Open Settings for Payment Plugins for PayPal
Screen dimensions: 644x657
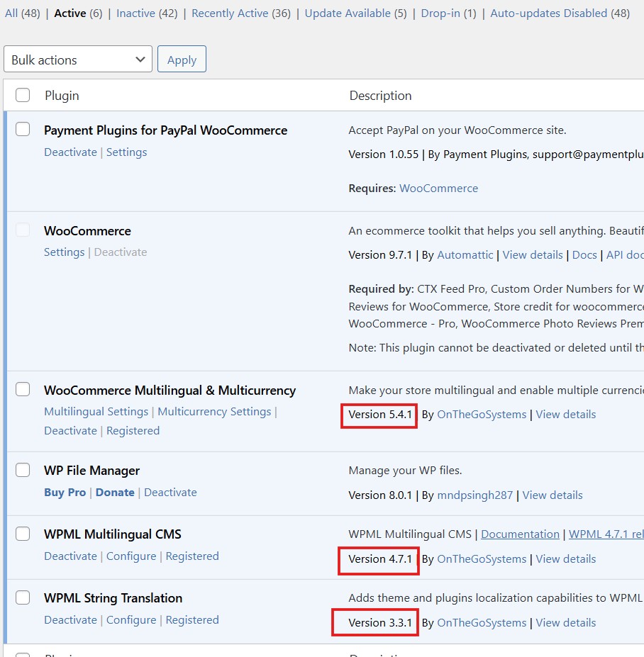[x=127, y=152]
